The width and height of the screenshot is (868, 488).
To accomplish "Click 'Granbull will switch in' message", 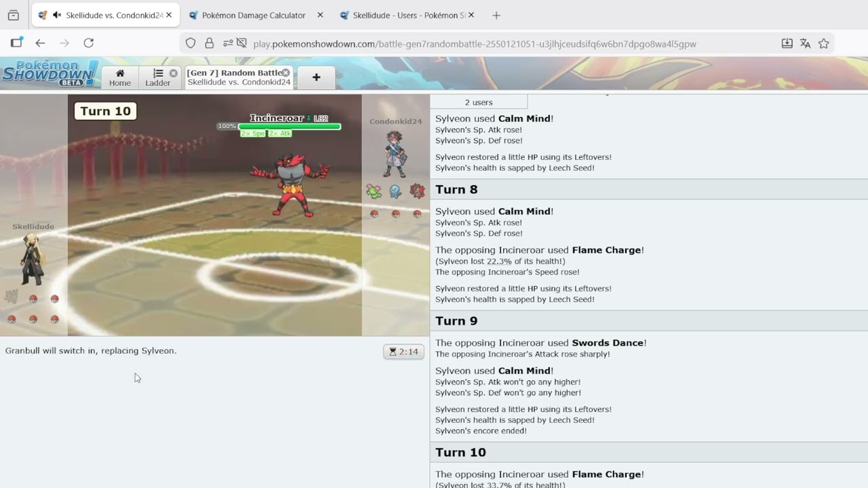I will coord(91,350).
